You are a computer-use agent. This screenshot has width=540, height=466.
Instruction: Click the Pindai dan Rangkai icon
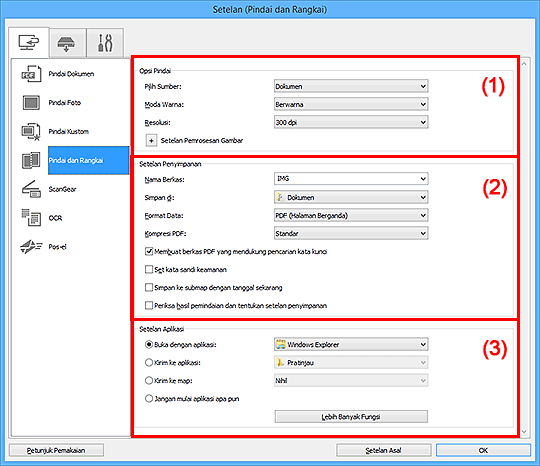click(31, 160)
